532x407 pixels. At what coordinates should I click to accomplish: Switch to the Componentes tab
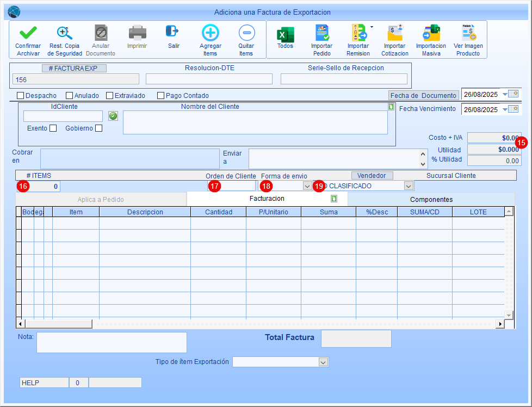click(x=431, y=199)
